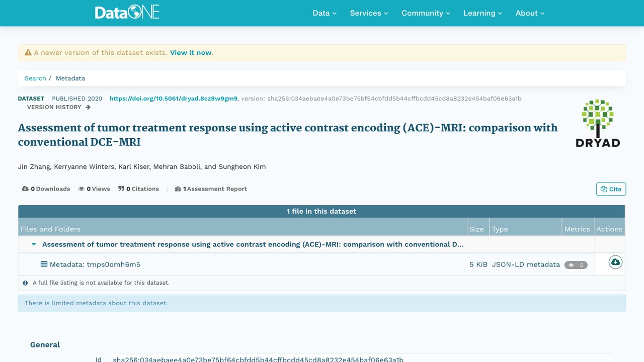644x362 pixels.
Task: Click the Views eye icon metric
Action: click(82, 189)
